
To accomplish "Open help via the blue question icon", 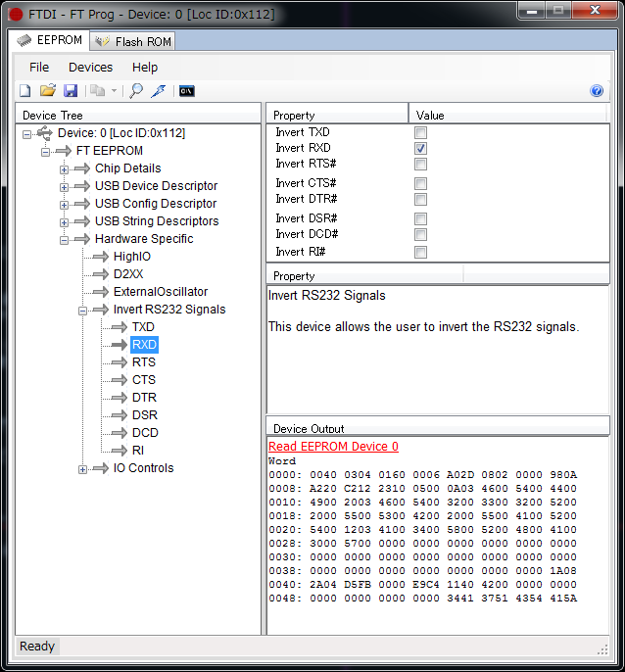I will point(597,91).
